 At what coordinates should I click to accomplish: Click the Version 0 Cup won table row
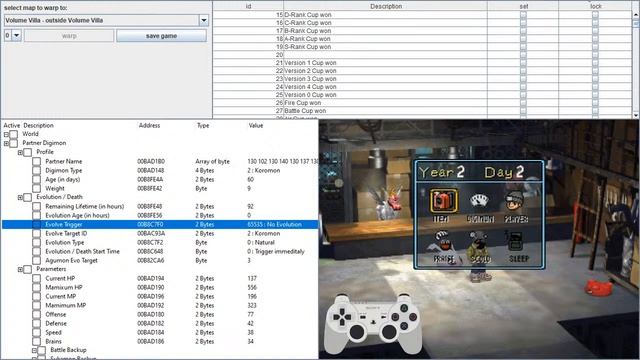(422, 95)
